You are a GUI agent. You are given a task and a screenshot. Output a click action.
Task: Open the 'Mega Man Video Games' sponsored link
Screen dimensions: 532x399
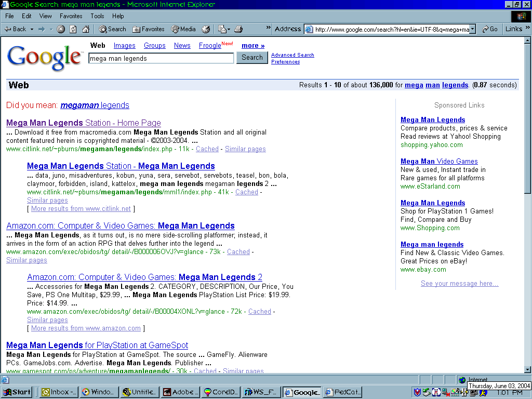coord(439,161)
